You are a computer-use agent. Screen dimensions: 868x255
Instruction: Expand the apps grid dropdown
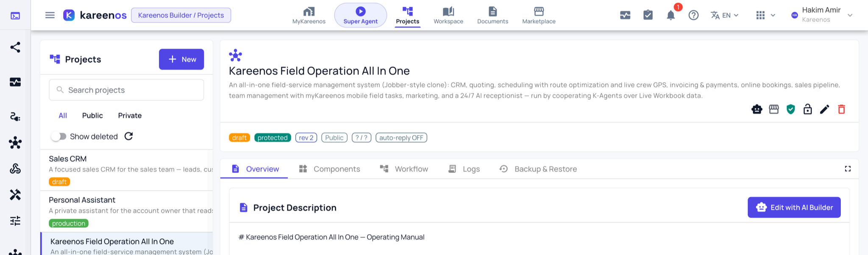pyautogui.click(x=765, y=15)
